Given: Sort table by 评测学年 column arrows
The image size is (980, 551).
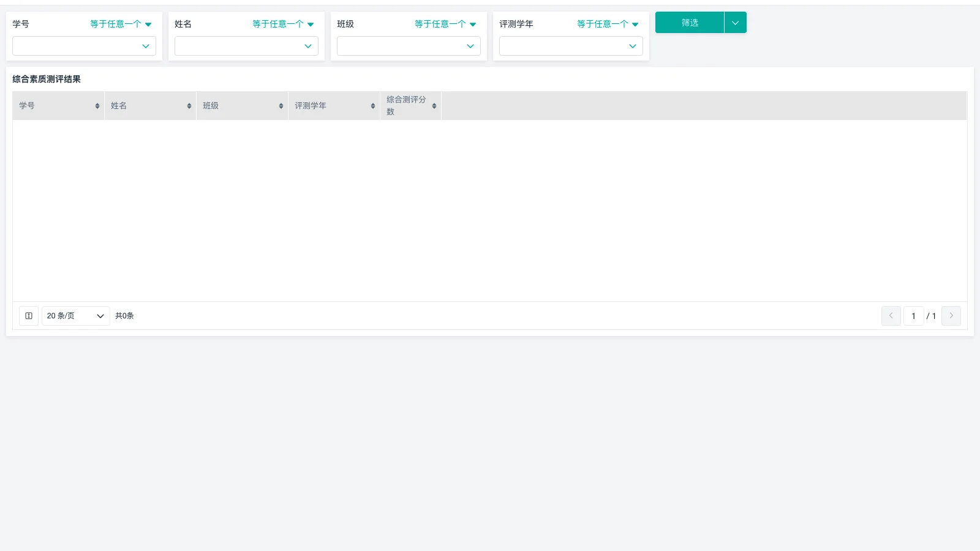Looking at the screenshot, I should (373, 106).
